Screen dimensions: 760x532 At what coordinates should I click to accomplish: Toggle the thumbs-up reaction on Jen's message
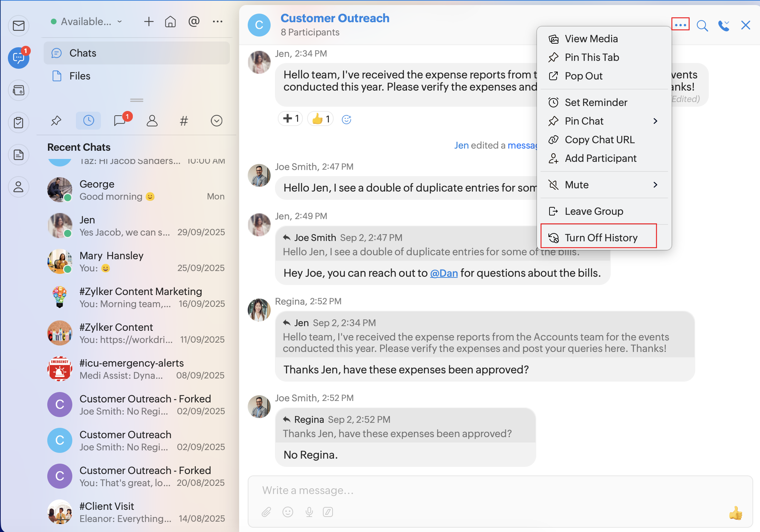(x=321, y=119)
